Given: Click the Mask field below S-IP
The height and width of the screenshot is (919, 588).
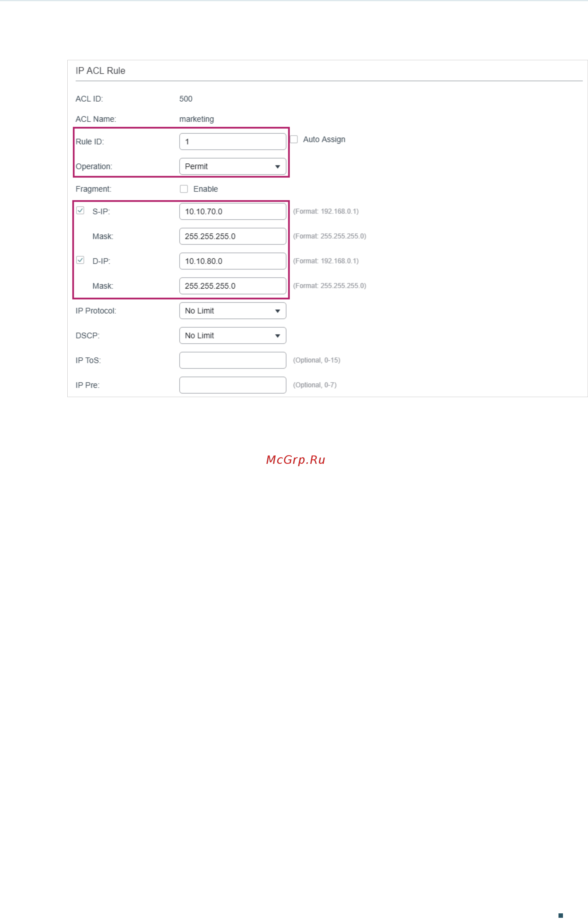Looking at the screenshot, I should 232,236.
